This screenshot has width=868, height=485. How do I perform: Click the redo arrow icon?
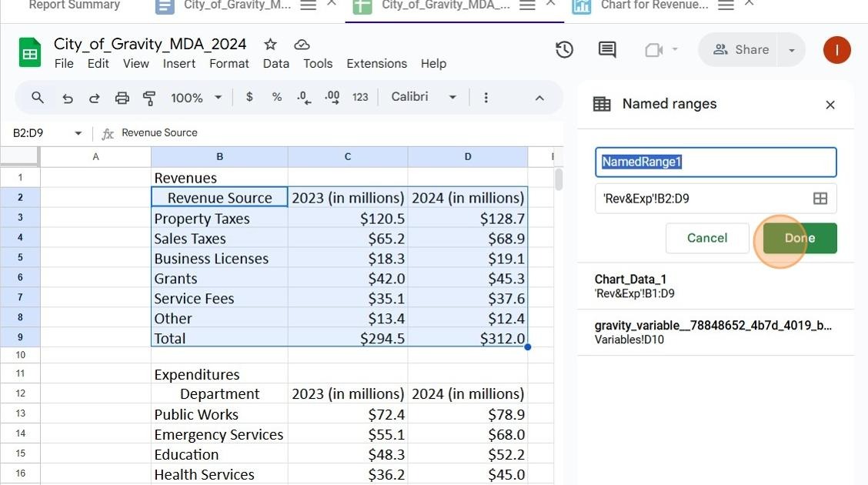click(95, 99)
